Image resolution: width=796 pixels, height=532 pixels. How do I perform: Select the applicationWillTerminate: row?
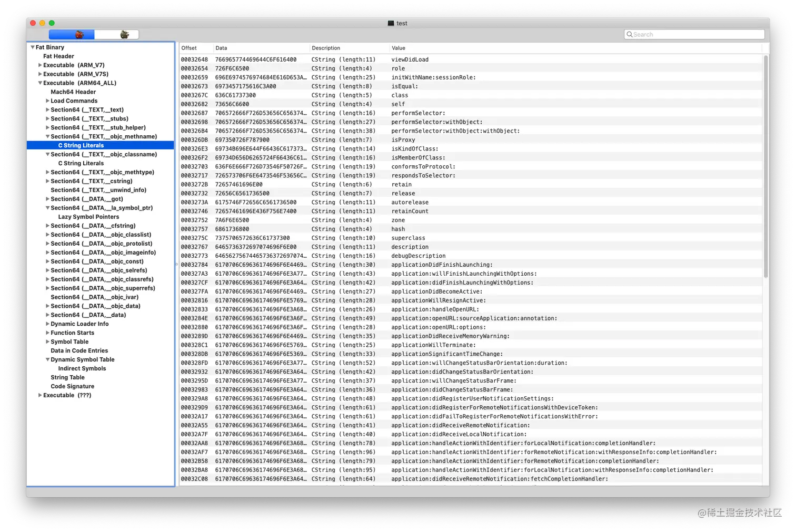470,346
